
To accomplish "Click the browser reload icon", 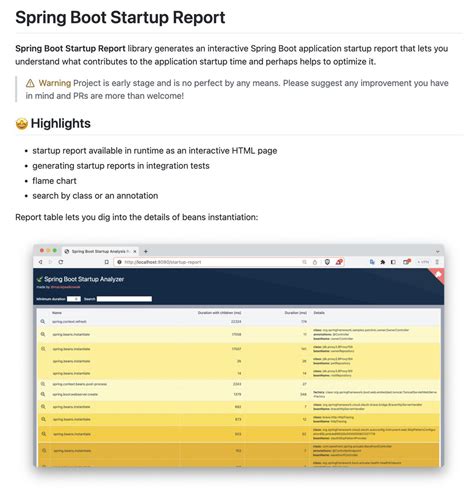I will click(61, 262).
